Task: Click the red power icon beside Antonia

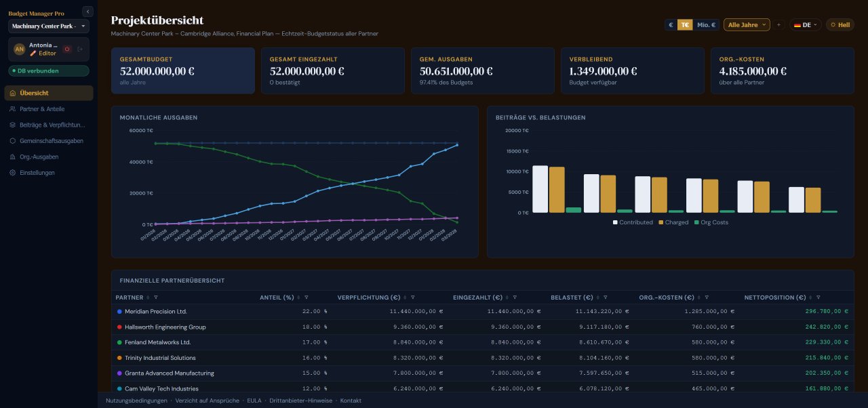Action: 67,49
